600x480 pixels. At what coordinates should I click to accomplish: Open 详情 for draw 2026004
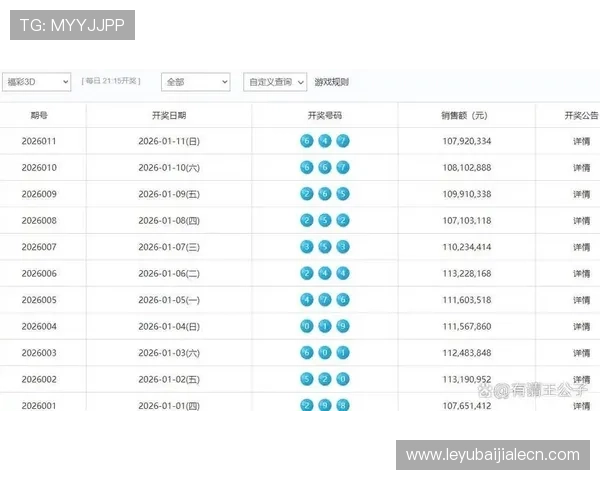click(x=581, y=327)
